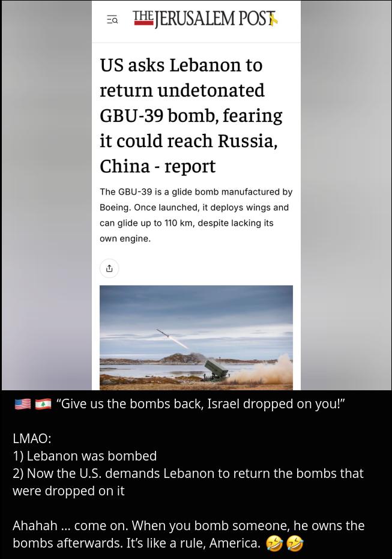Screen dimensions: 392x559
Task: Click the last laughing emoji at the caption's end
Action: (x=295, y=543)
